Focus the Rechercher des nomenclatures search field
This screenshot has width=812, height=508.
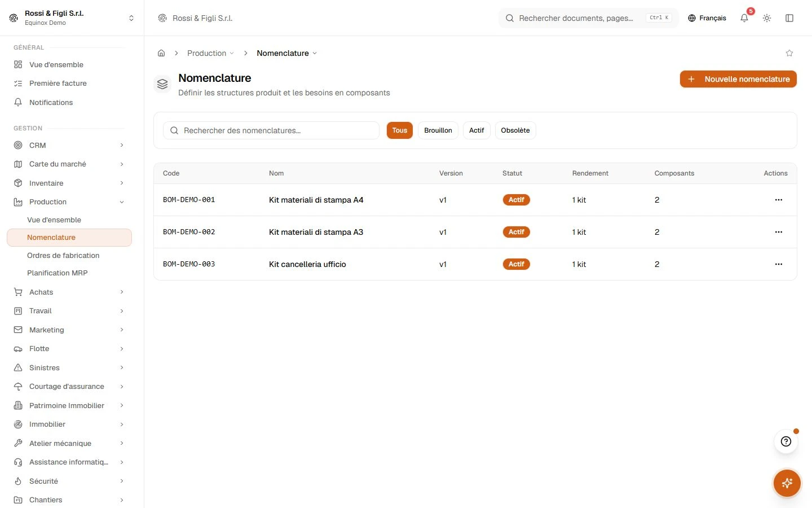[271, 130]
